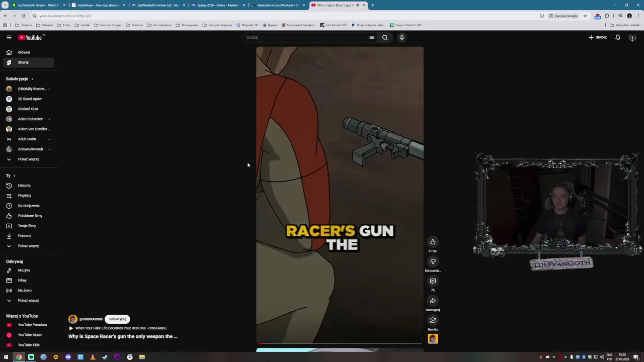Viewport: 644px width, 362px height.
Task: Dislike the Short with thumbs down
Action: pos(433,261)
